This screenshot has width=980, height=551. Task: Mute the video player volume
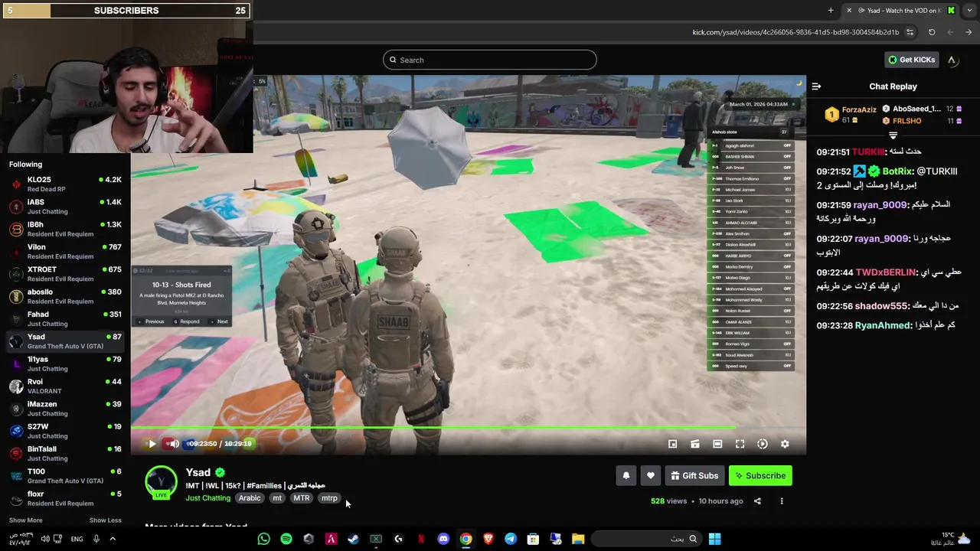[174, 444]
